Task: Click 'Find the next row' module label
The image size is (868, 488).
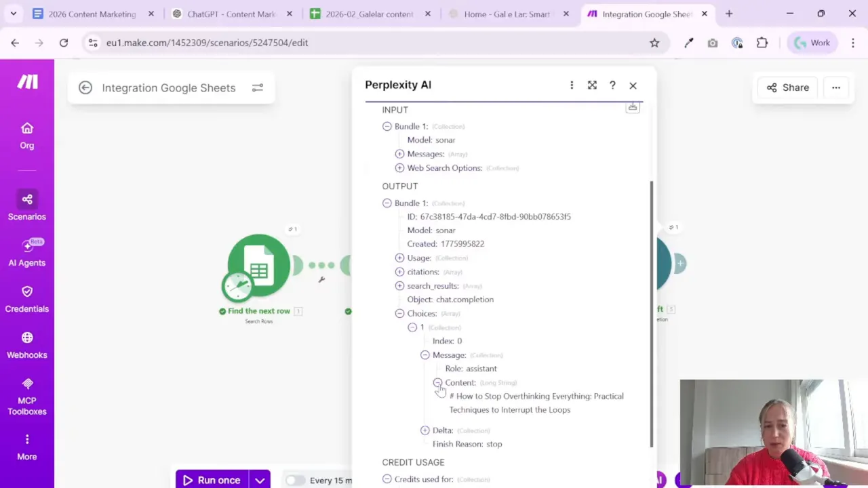Action: (259, 311)
